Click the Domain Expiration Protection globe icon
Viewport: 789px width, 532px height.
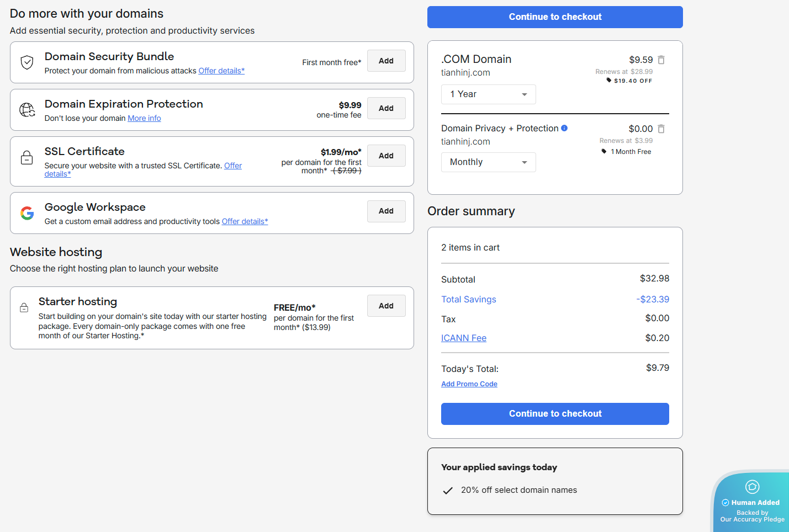27,110
